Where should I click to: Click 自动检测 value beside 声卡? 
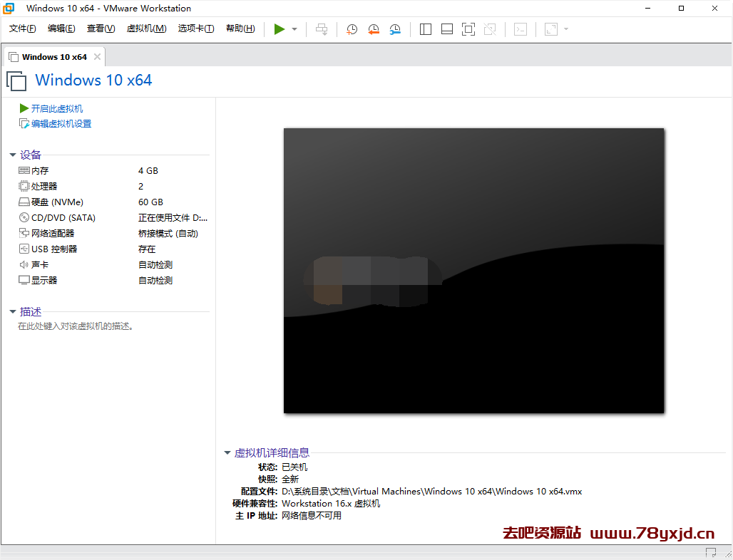click(x=155, y=265)
